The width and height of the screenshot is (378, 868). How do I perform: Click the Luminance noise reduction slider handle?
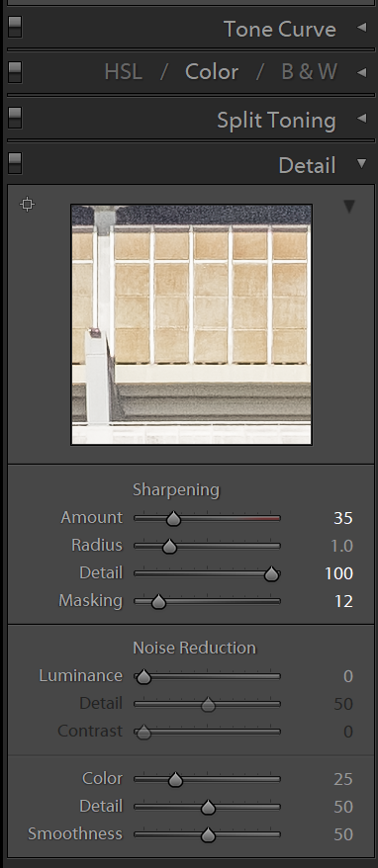click(x=143, y=677)
